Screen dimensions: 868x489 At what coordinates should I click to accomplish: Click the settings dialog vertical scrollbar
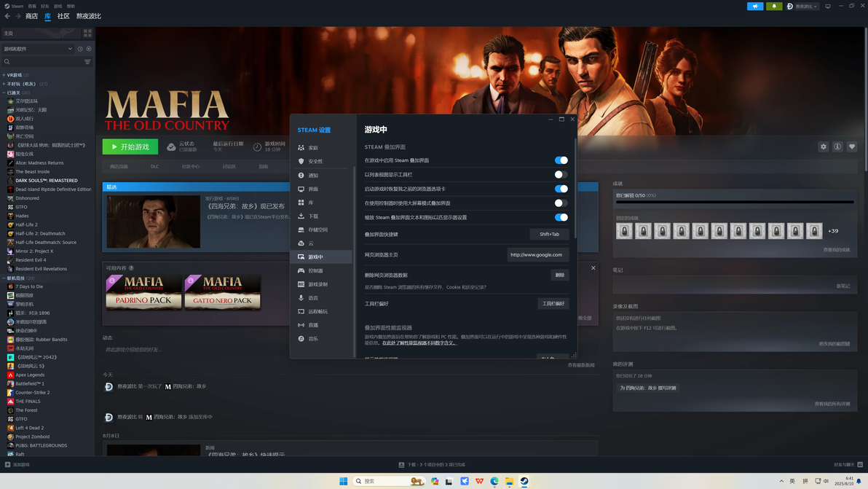(575, 188)
